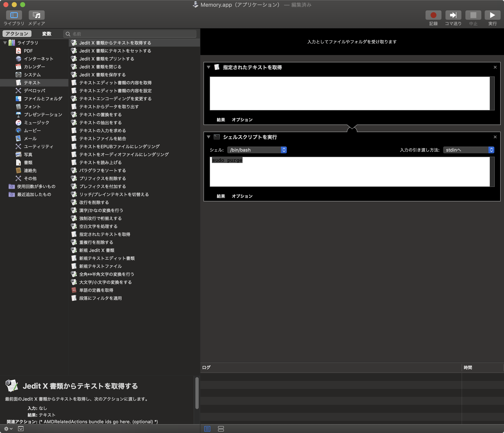The image size is (504, 433).
Task: Select テキスト category in library
Action: (x=34, y=83)
